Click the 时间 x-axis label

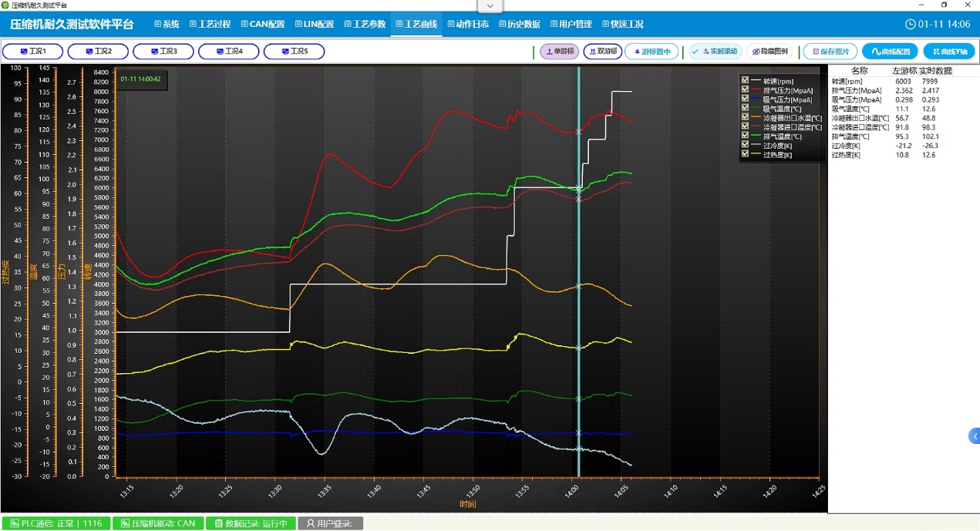pos(468,505)
